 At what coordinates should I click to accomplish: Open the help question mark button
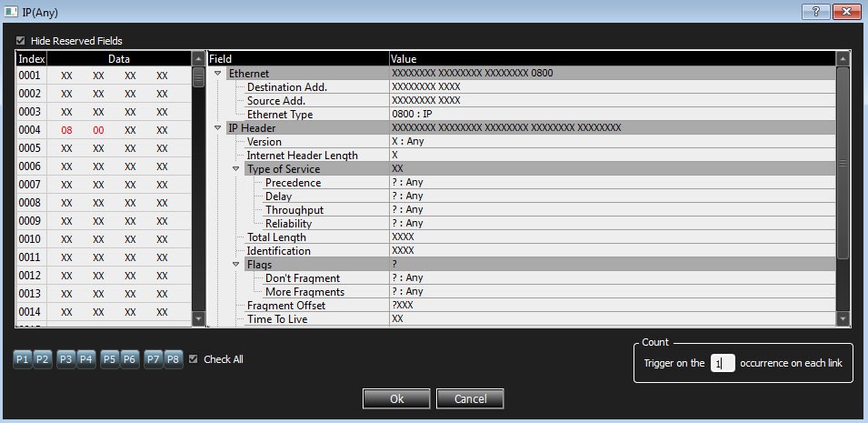816,11
